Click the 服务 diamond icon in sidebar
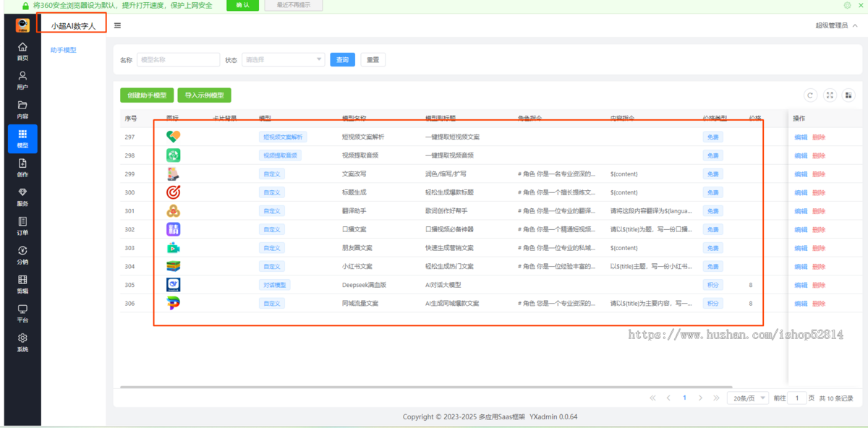This screenshot has width=868, height=428. click(x=22, y=197)
